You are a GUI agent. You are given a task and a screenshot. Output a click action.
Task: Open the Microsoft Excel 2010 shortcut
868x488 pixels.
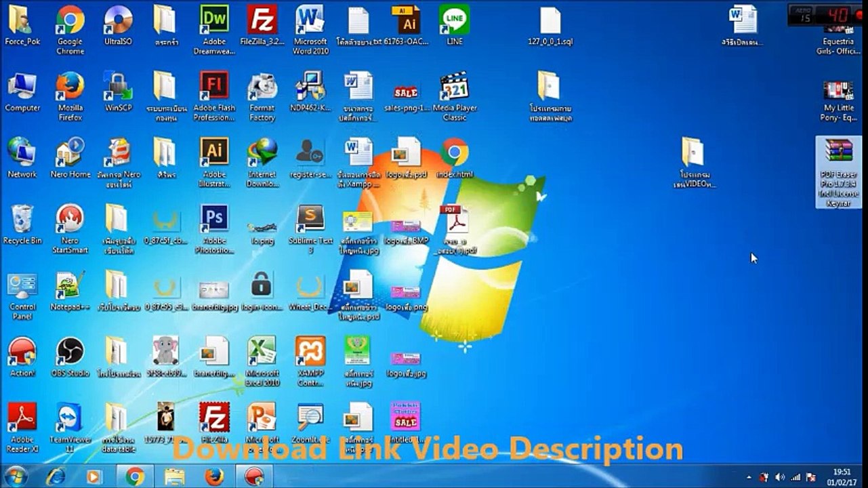pyautogui.click(x=262, y=362)
